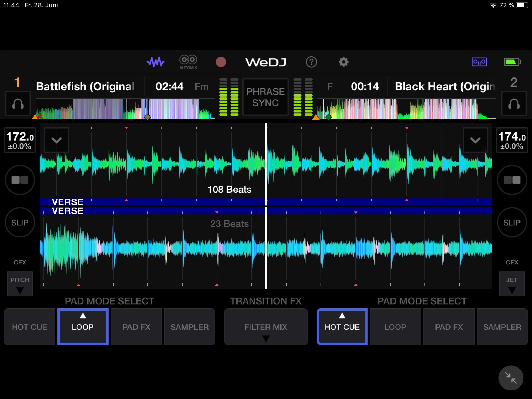Toggle SLIP mode on left deck

[20, 222]
